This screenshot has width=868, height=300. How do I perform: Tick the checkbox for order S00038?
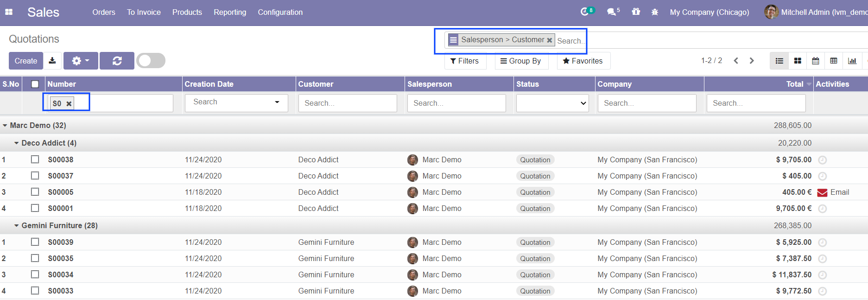[x=35, y=160]
